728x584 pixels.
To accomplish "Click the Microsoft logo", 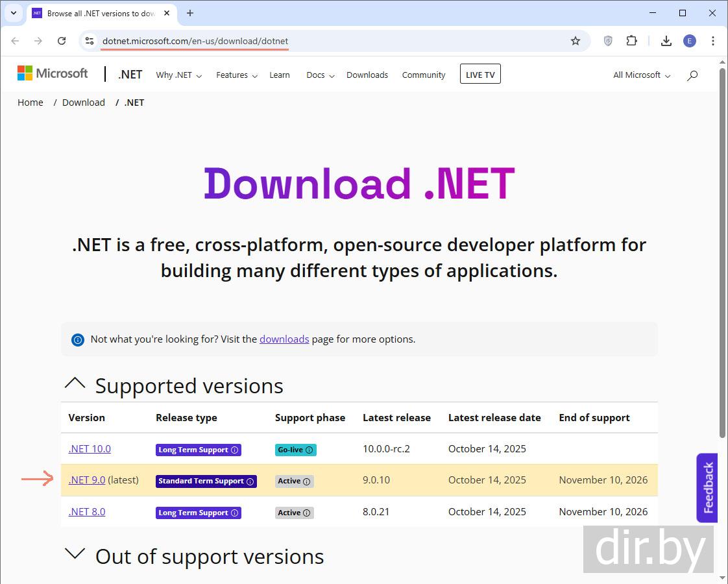I will 53,73.
